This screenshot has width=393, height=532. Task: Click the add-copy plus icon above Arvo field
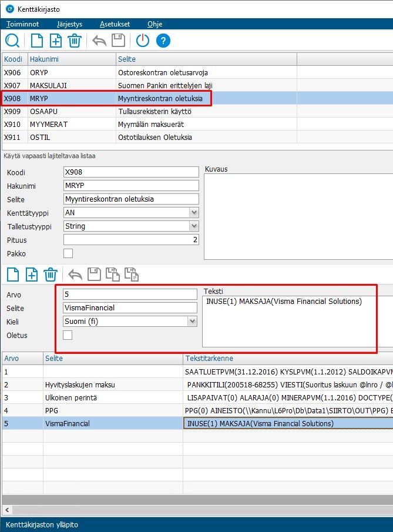31,274
